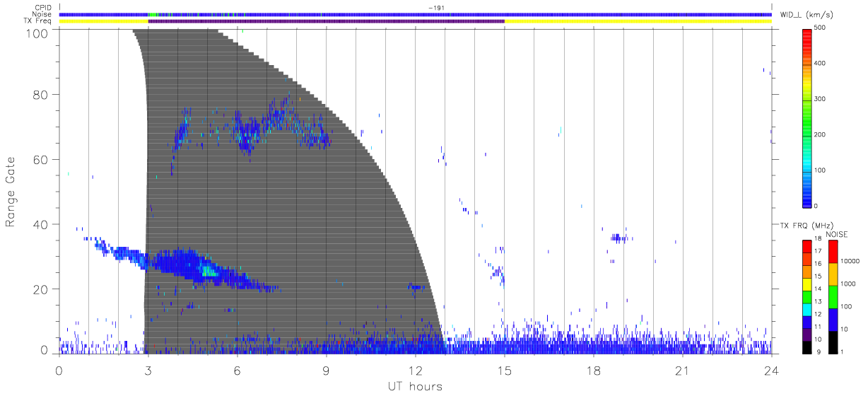Click the 400 tick on width scale
The image size is (868, 401).
(x=820, y=64)
